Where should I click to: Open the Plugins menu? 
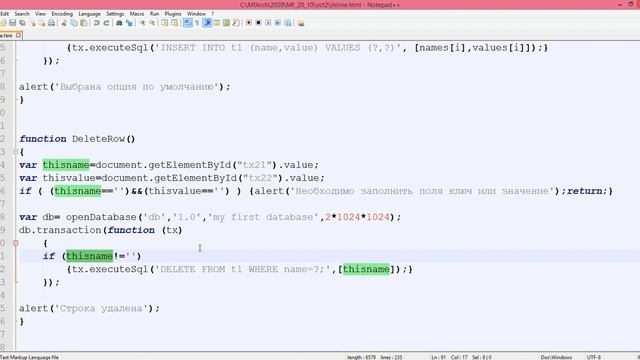click(173, 14)
